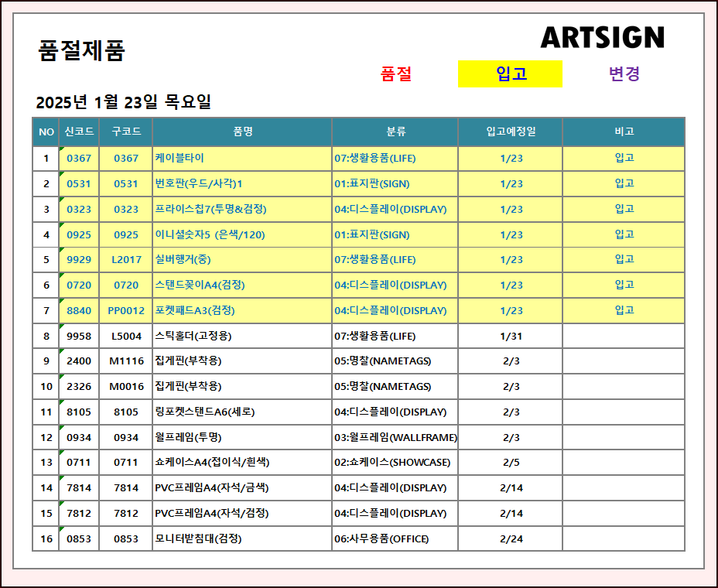
Task: Click the old code L2017 cell
Action: [126, 260]
